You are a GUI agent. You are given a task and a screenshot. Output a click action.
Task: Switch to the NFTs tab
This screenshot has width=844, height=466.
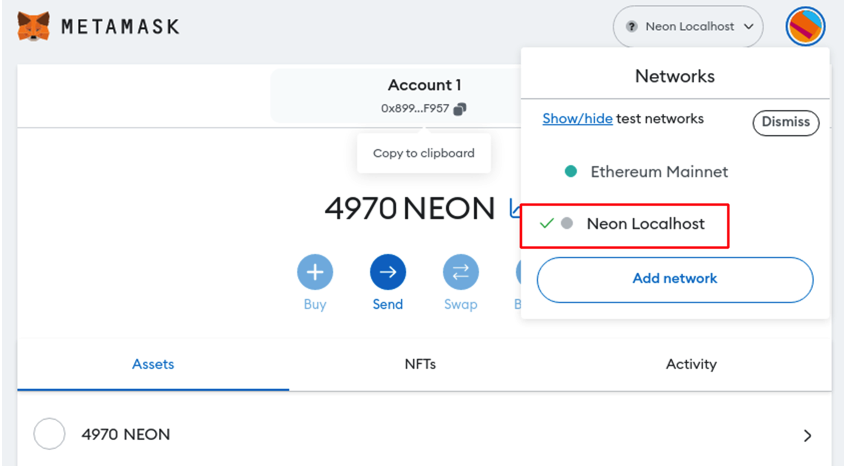pos(420,364)
